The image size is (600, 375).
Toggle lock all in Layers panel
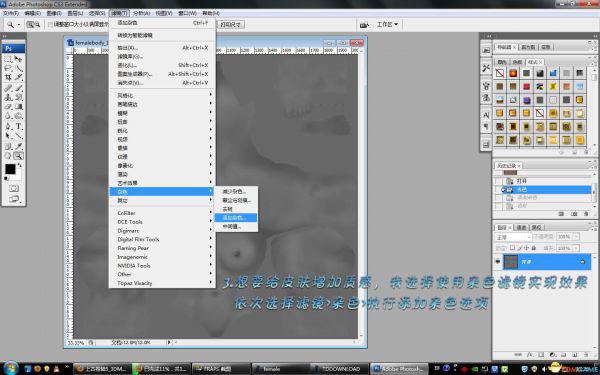[x=533, y=248]
